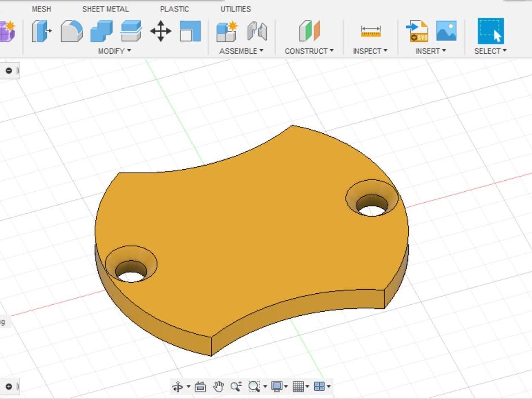Toggle the layout grid display

point(297,386)
